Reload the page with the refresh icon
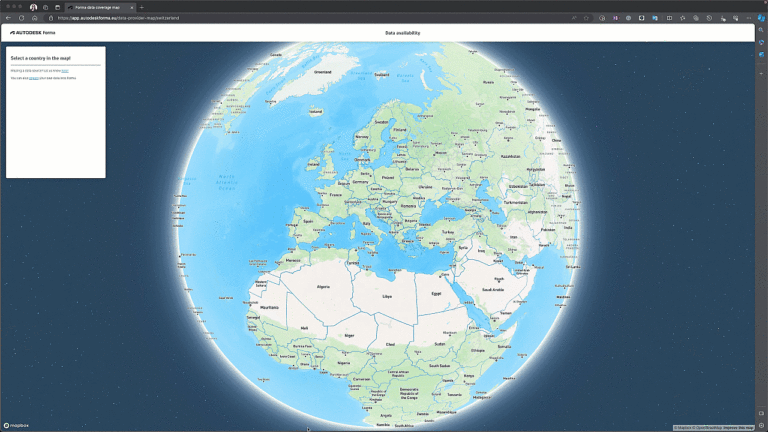The width and height of the screenshot is (768, 432). (x=22, y=18)
